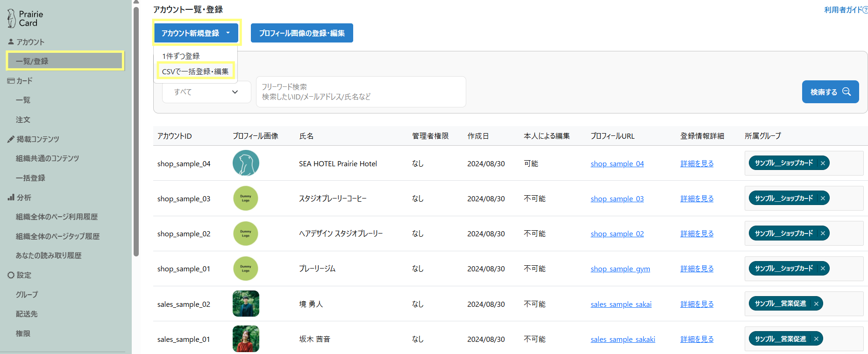The height and width of the screenshot is (354, 868).
Task: Choose CSVで一括登録・編集 menu option
Action: [195, 71]
